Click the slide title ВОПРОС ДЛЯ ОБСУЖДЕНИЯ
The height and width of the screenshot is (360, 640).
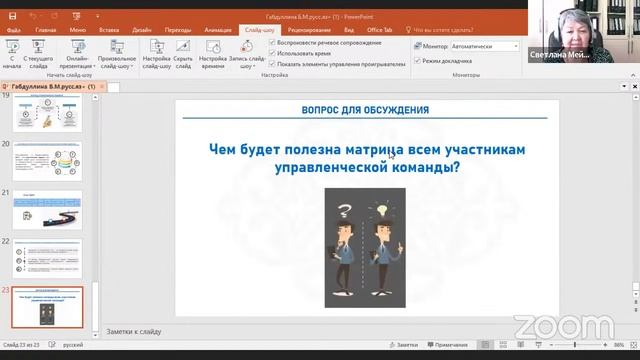coord(365,110)
